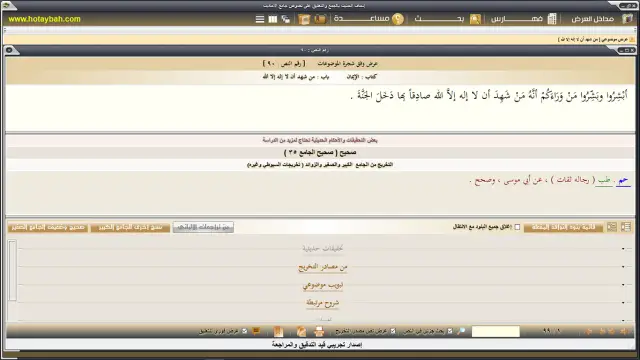This screenshot has height=360, width=640.
Task: Expand the تعليقات حديثية section
Action: point(322,248)
